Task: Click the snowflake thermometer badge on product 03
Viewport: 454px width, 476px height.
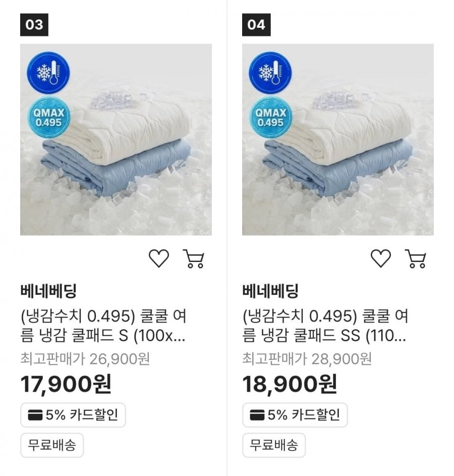Action: point(48,73)
